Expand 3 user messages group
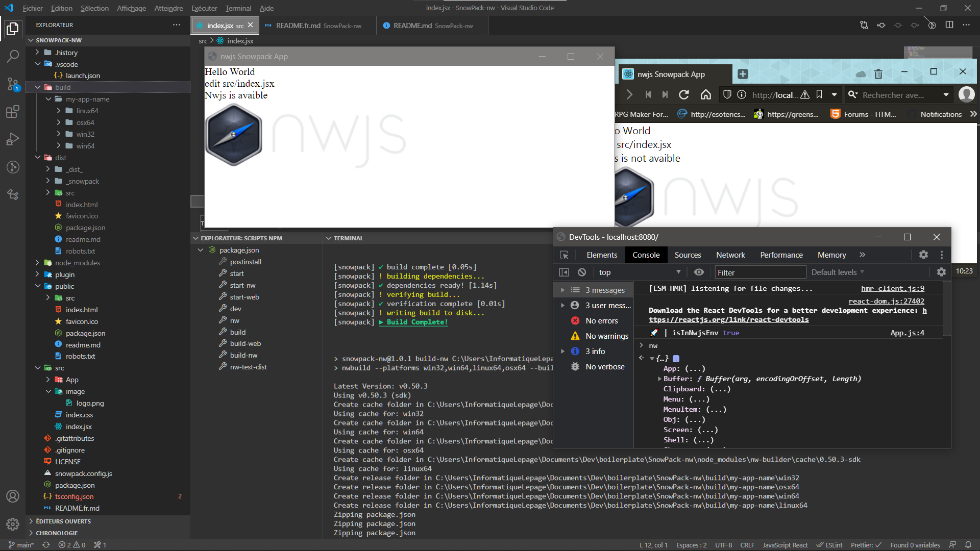The height and width of the screenshot is (551, 980). 562,306
